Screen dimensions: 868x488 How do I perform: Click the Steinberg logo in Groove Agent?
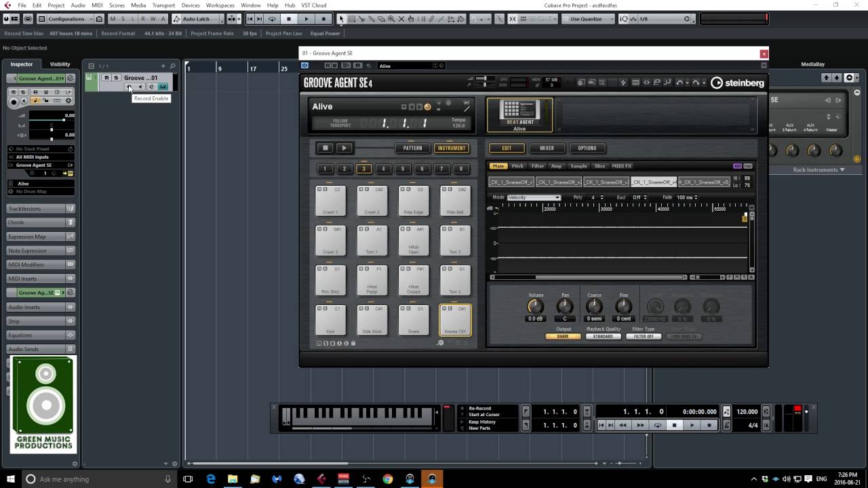[x=737, y=83]
